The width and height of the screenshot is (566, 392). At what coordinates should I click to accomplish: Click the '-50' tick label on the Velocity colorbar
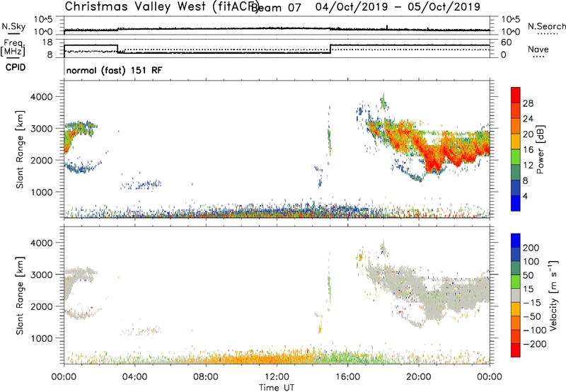tap(532, 316)
